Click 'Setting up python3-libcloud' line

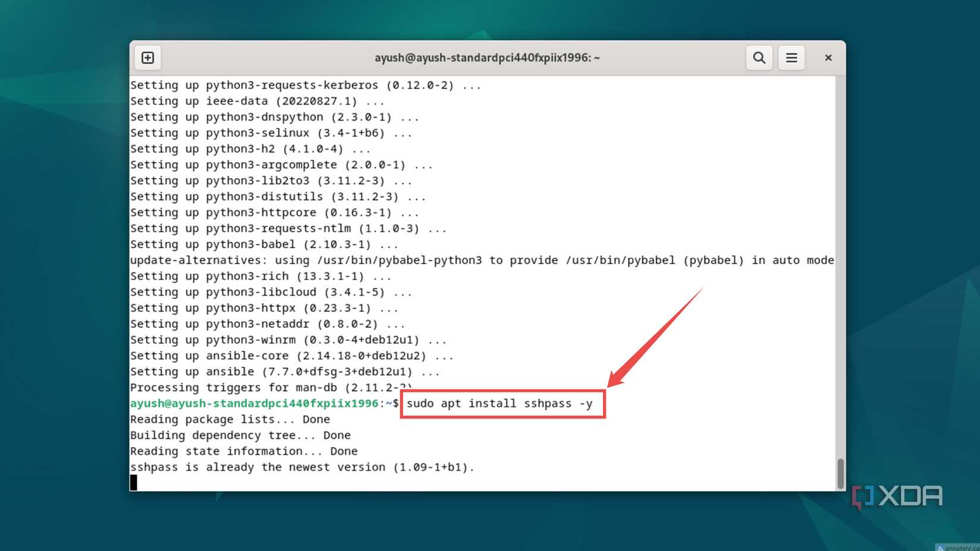[271, 292]
